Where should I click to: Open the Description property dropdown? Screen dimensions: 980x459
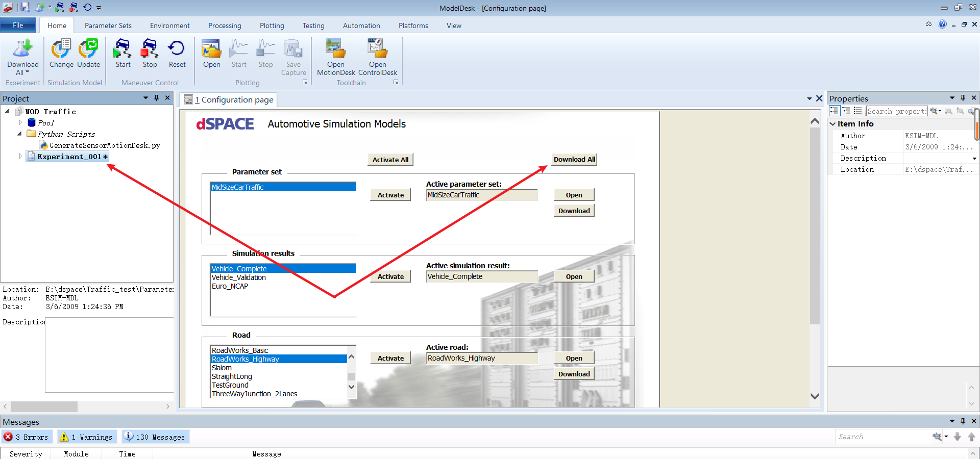tap(974, 158)
